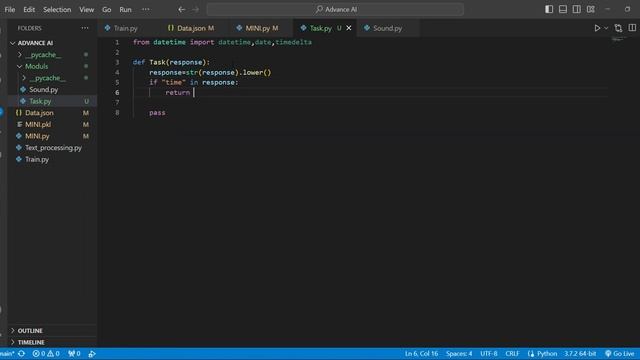Click line number 3 in gutter
640x360 pixels.
click(x=117, y=62)
